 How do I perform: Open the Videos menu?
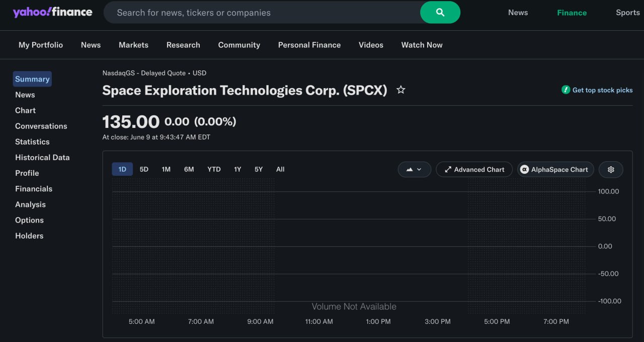[x=371, y=45]
